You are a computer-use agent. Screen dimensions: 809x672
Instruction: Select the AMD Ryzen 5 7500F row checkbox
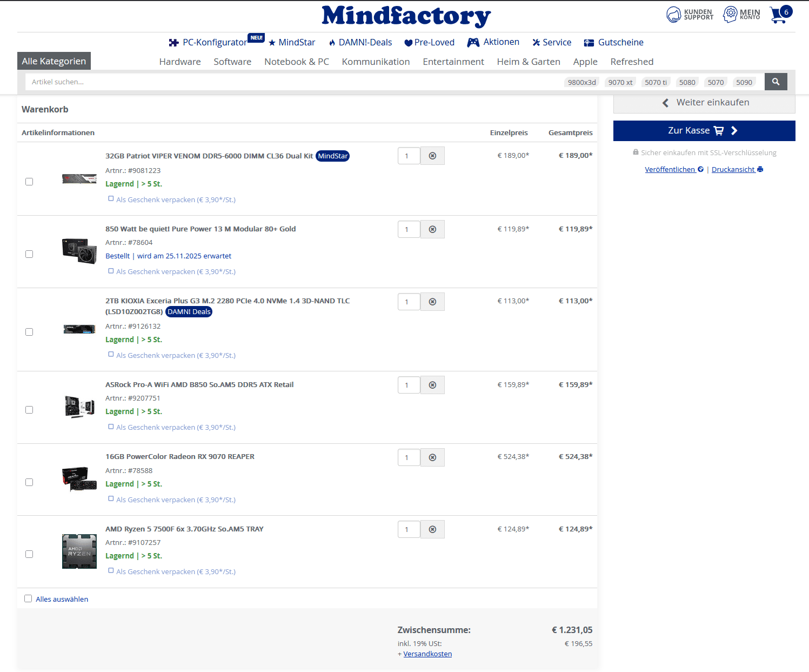click(x=29, y=554)
